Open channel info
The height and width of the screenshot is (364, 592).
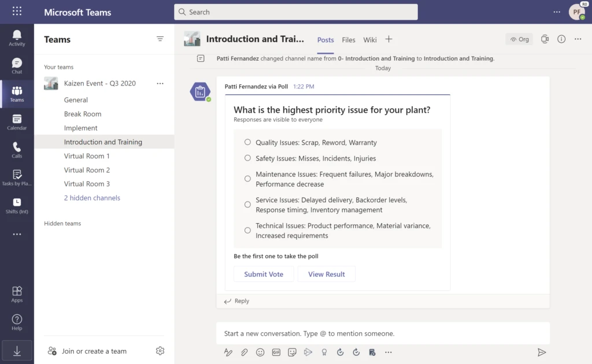[561, 39]
